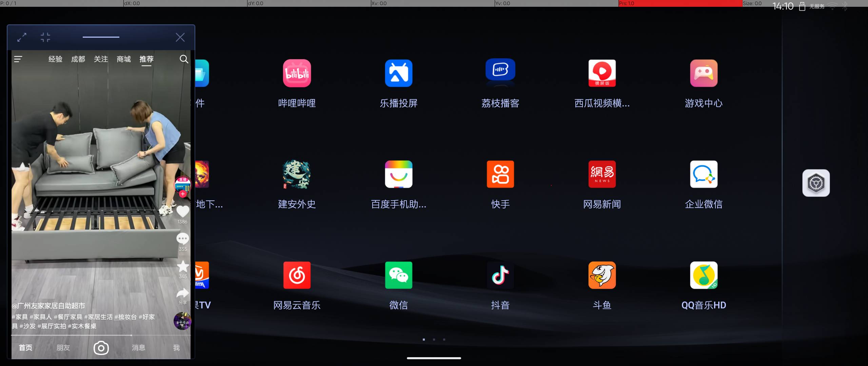868x366 pixels.
Task: Launch the 乐播投屏 screen casting app
Action: click(398, 73)
